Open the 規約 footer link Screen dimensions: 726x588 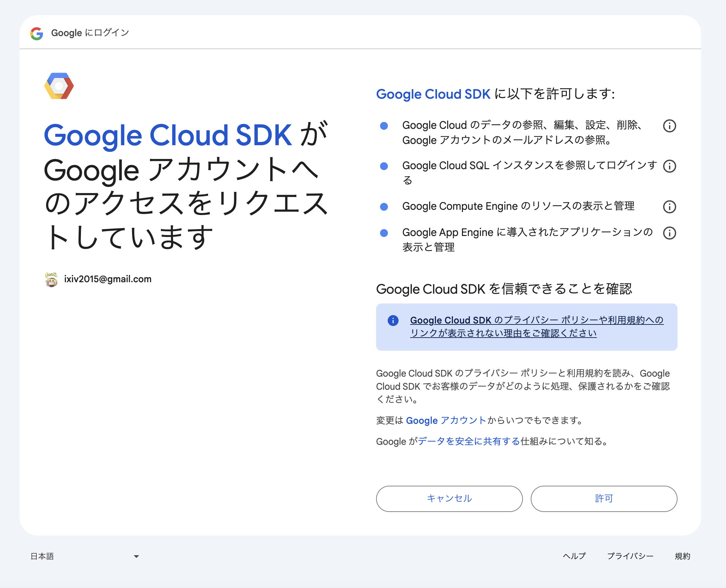pyautogui.click(x=683, y=556)
